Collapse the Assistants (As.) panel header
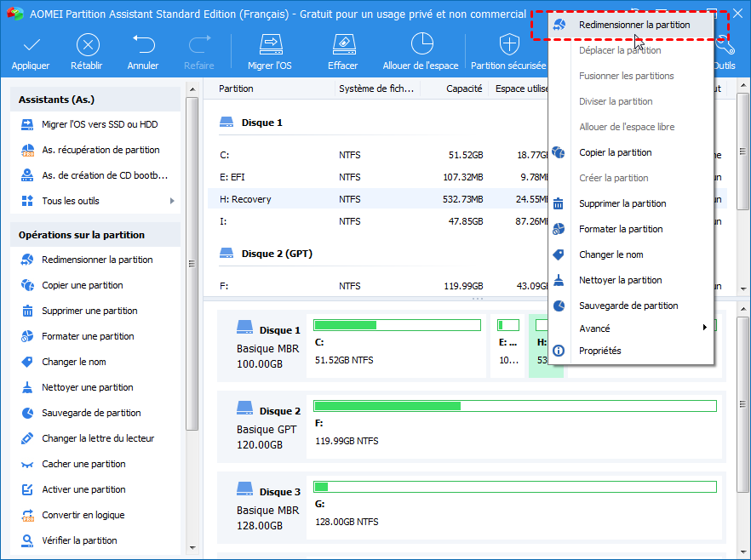The image size is (751, 560). 95,100
